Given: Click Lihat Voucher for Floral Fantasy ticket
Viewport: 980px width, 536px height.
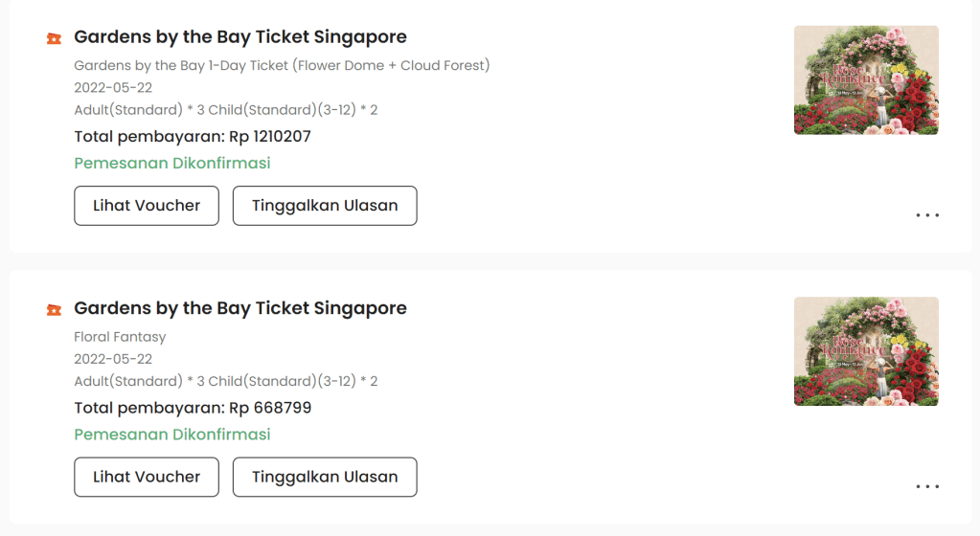Looking at the screenshot, I should (x=147, y=477).
